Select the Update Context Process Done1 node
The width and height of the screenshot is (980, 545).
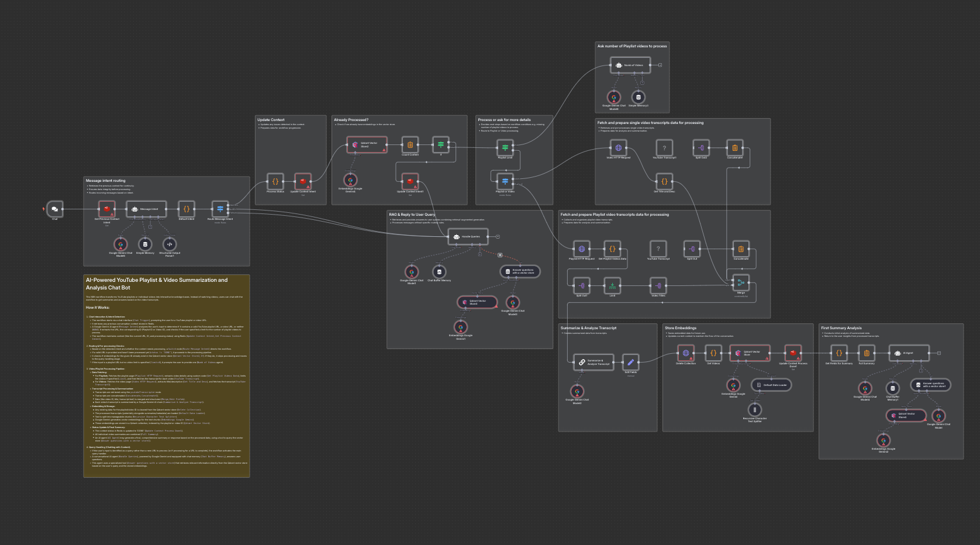point(793,353)
